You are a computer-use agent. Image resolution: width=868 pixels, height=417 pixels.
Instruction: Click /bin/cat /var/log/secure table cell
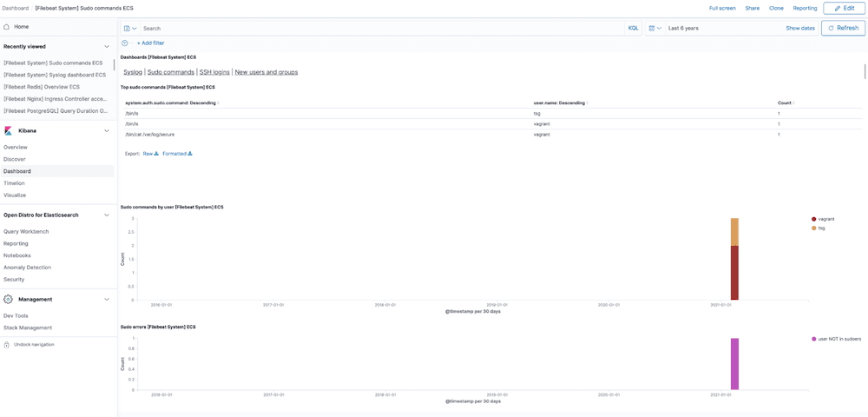coord(150,135)
